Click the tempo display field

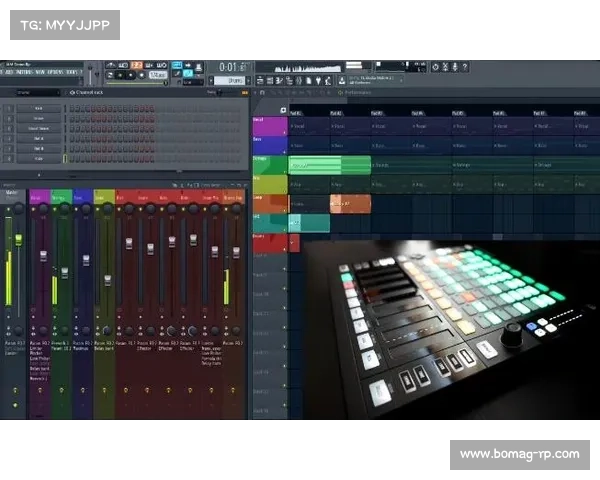(x=158, y=74)
